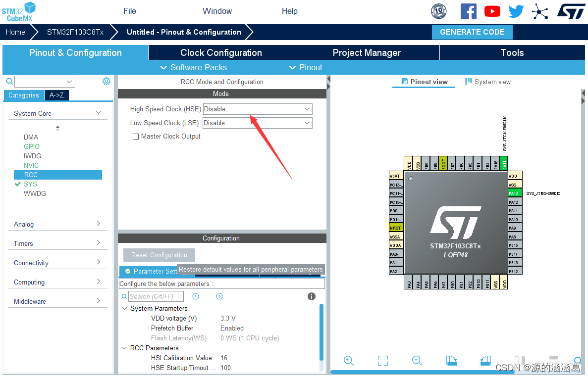Zoom in on the pinout chip view
The width and height of the screenshot is (588, 377).
(348, 361)
